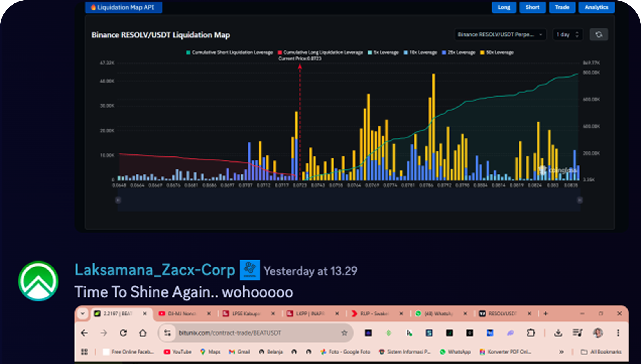Click the extensions puzzle-piece icon
Screen dimensions: 641x364
tap(531, 333)
